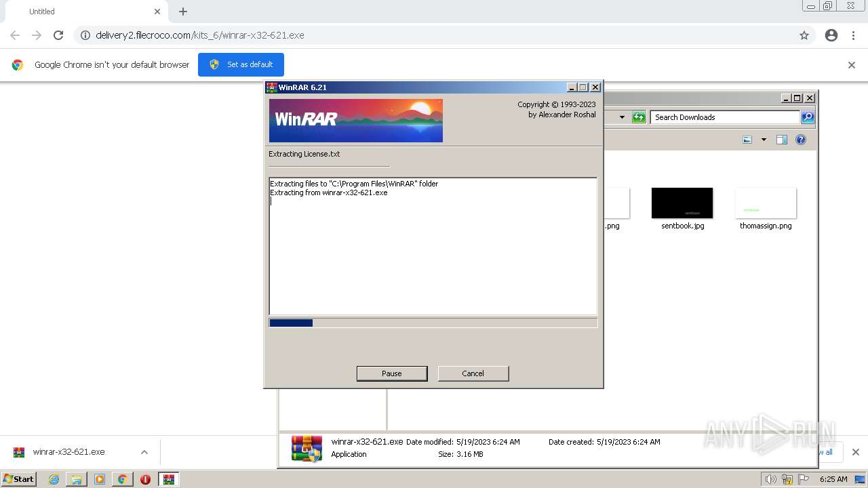Click the Date created value in details pane
This screenshot has width=868, height=488.
(629, 442)
